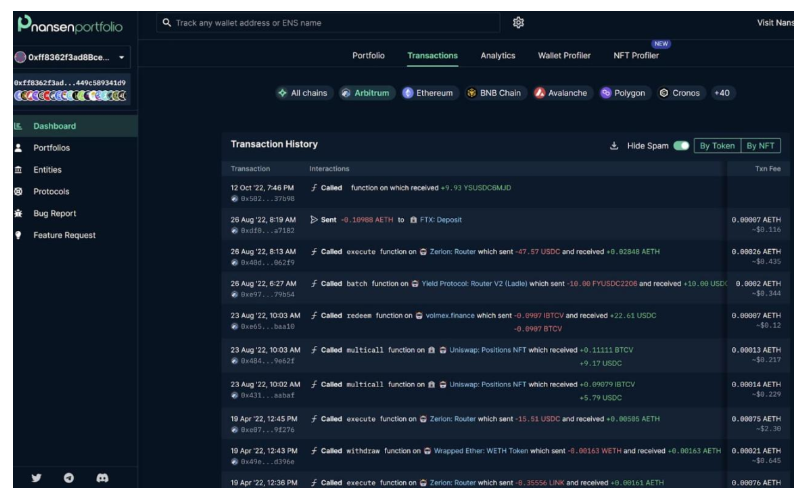
Task: Open the NFT Profiler tab
Action: (636, 55)
